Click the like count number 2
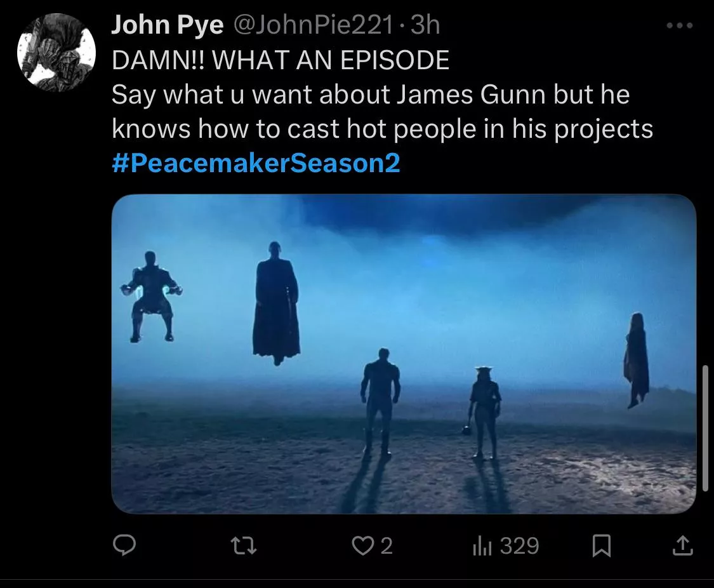This screenshot has width=714, height=588. click(386, 545)
